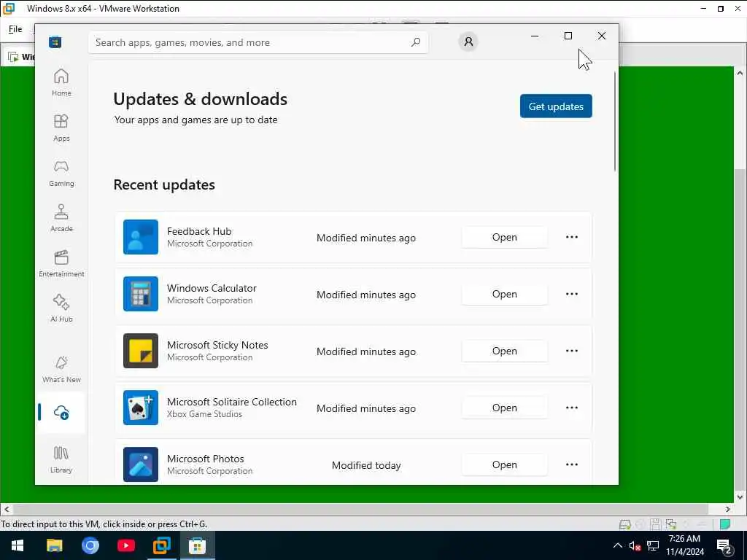Go to the Apps section in the sidebar
This screenshot has height=560, width=747.
pos(61,128)
